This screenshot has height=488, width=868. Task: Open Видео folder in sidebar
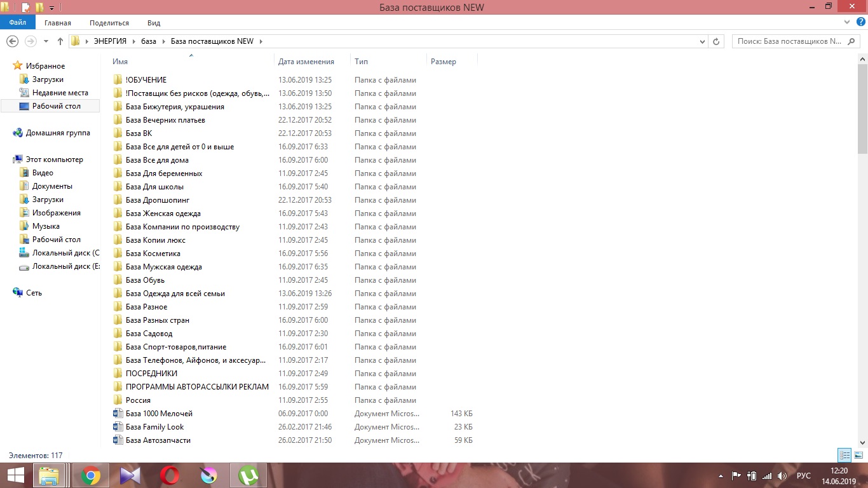(43, 173)
